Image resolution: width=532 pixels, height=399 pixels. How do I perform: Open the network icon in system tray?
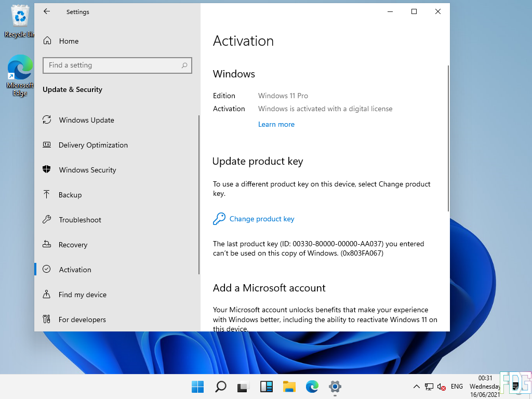(429, 387)
